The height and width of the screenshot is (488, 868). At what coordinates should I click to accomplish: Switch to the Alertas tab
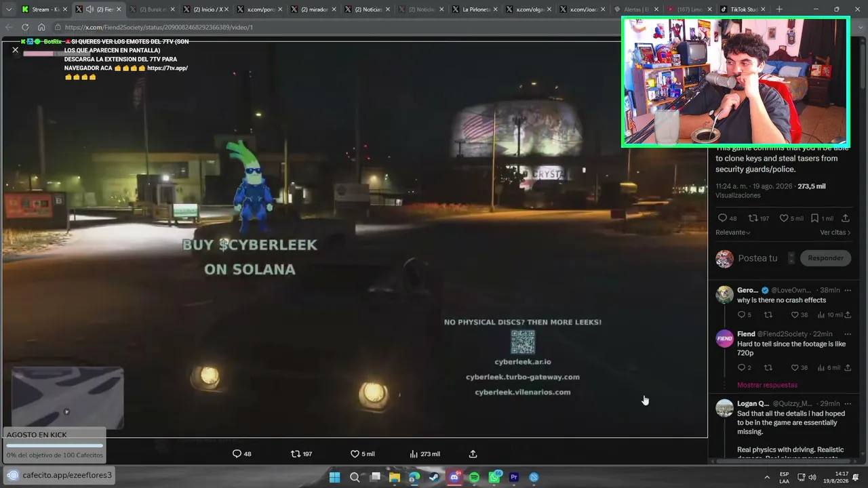(636, 9)
